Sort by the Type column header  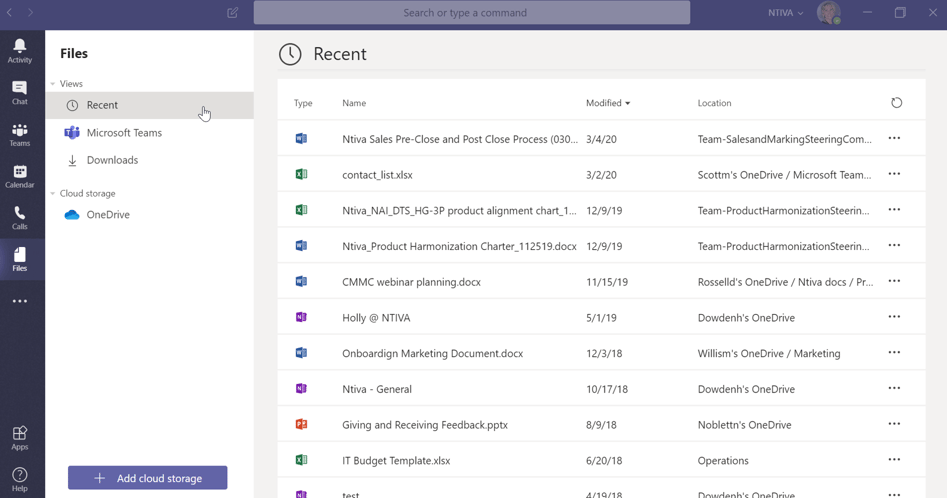coord(303,103)
